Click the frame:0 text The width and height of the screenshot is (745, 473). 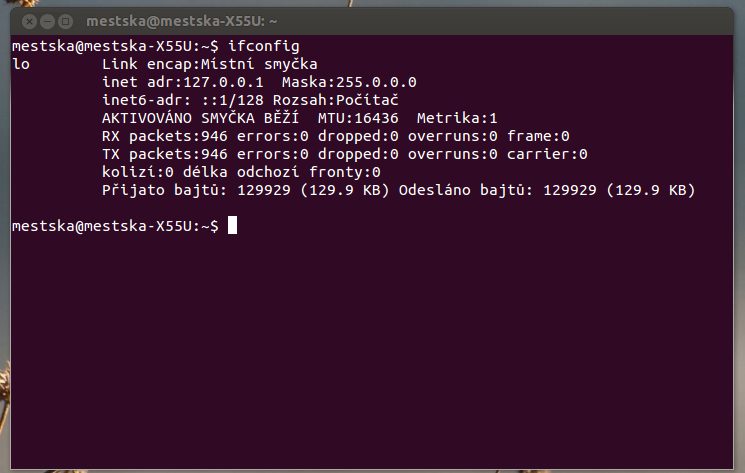(538, 136)
